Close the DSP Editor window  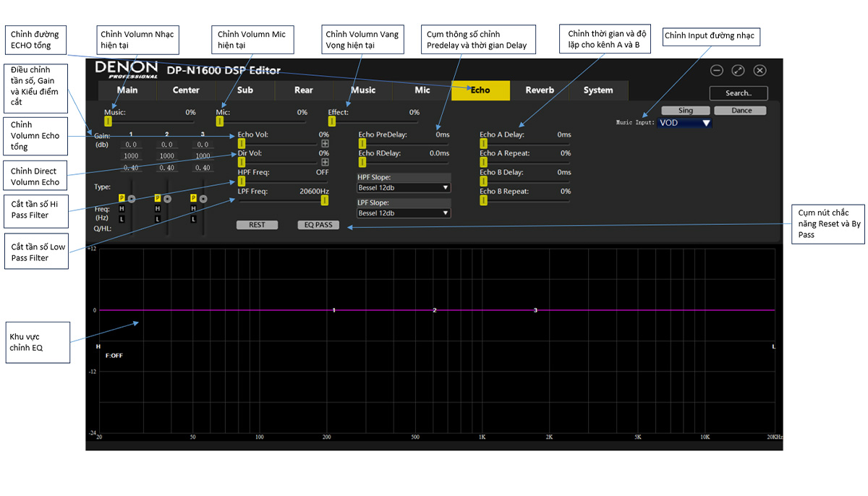(x=759, y=70)
